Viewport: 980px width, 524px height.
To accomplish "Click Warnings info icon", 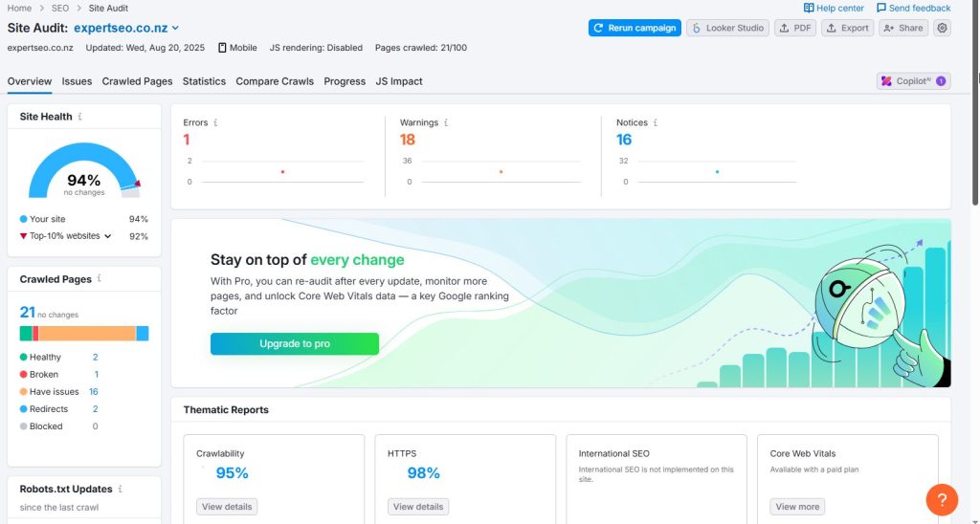I will coord(446,122).
